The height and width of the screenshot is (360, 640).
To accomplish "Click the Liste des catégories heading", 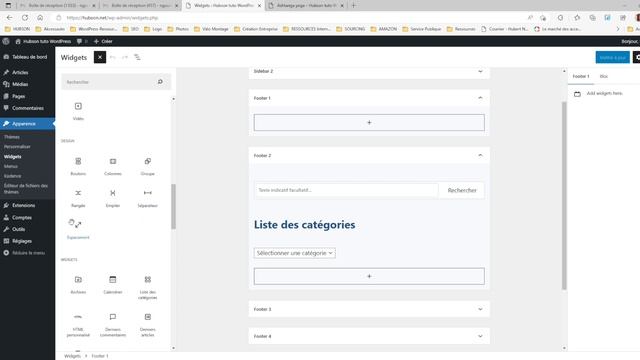I will (304, 224).
